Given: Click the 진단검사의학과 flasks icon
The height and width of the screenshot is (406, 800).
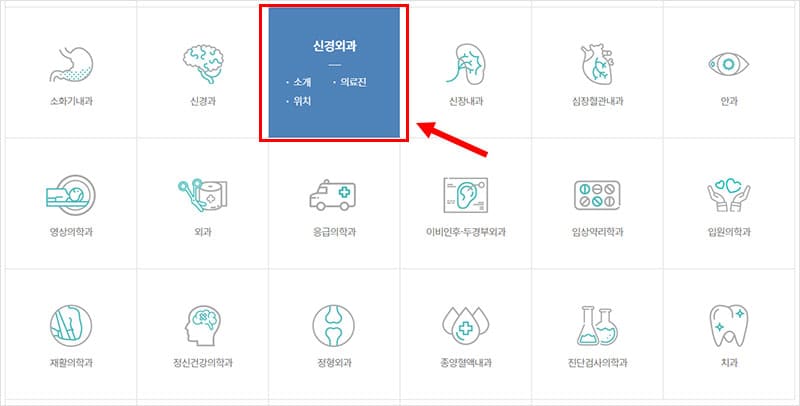Looking at the screenshot, I should coord(597,326).
